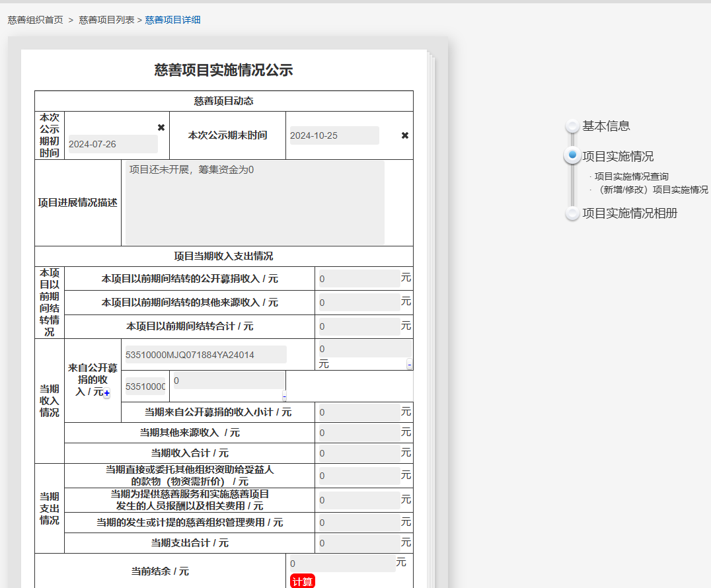Click the 本次公示期末时间 date field
Image resolution: width=711 pixels, height=588 pixels.
click(334, 135)
